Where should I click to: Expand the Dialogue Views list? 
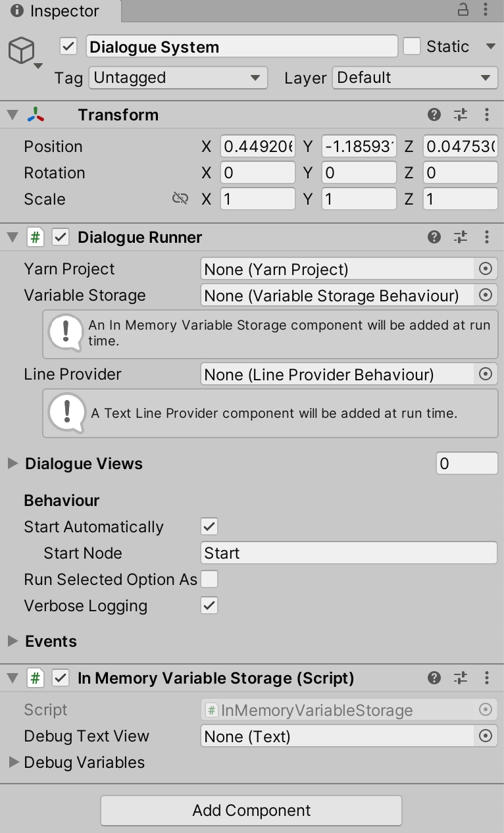tap(13, 464)
